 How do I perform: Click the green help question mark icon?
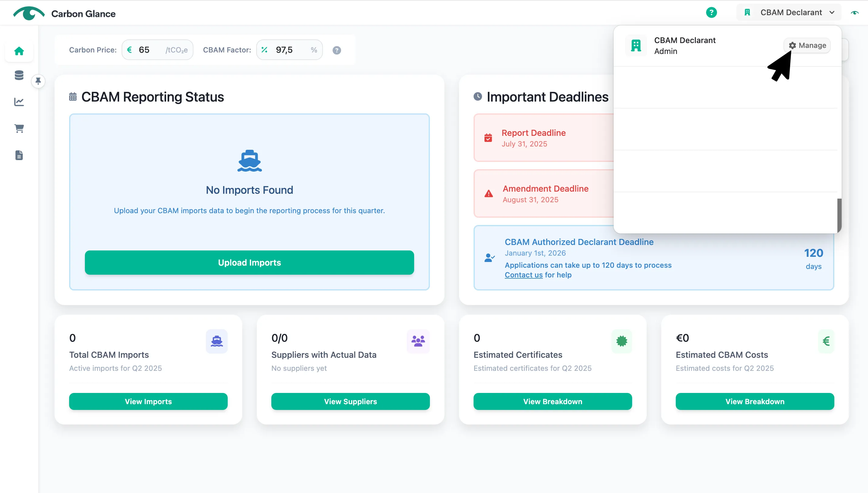[x=711, y=12]
